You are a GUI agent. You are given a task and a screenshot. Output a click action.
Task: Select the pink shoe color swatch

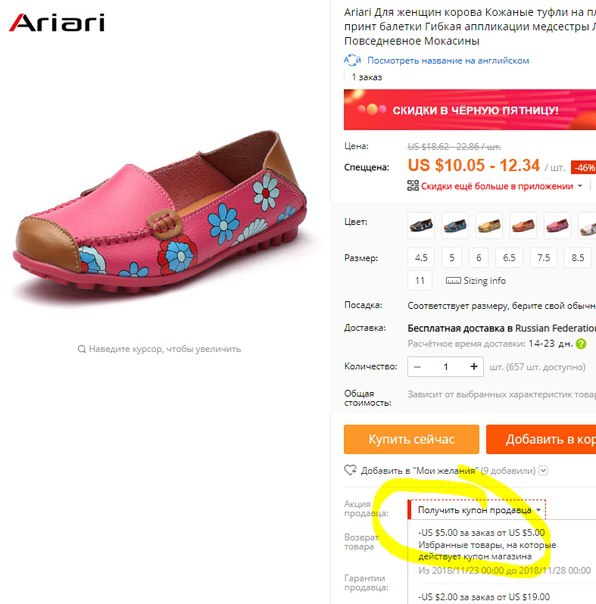click(x=557, y=225)
